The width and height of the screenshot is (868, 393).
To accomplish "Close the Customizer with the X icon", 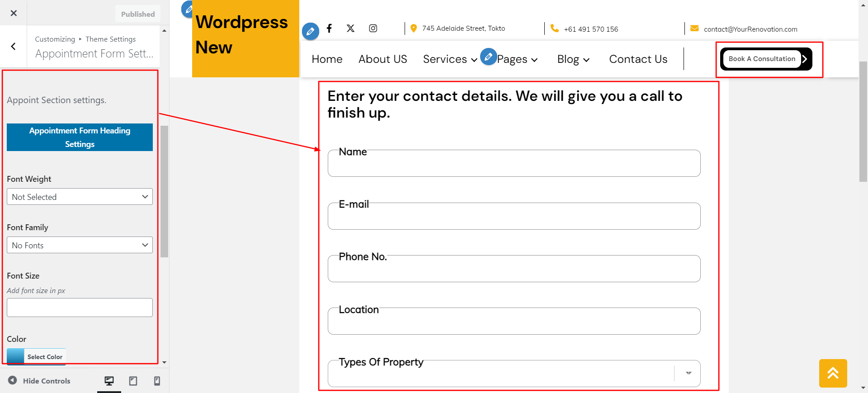I will point(14,13).
